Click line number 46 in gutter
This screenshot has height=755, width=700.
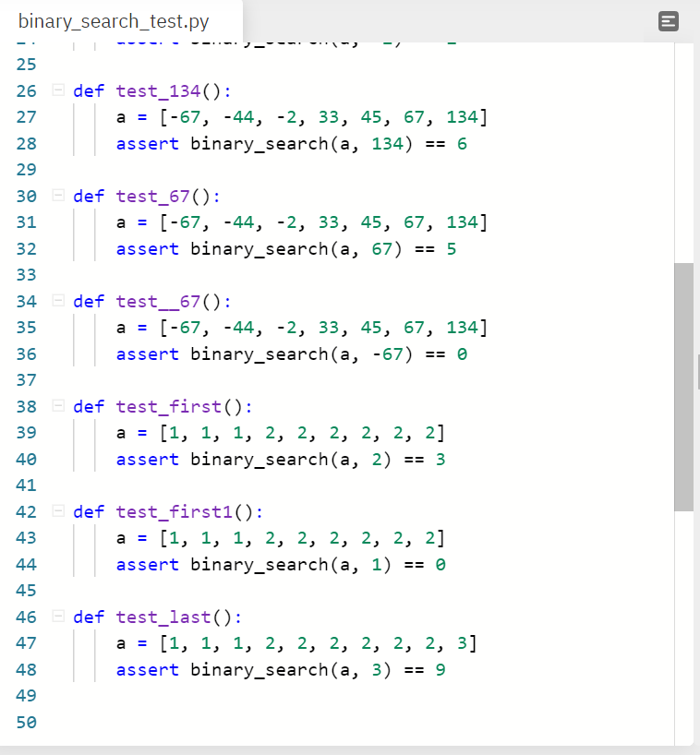[26, 617]
